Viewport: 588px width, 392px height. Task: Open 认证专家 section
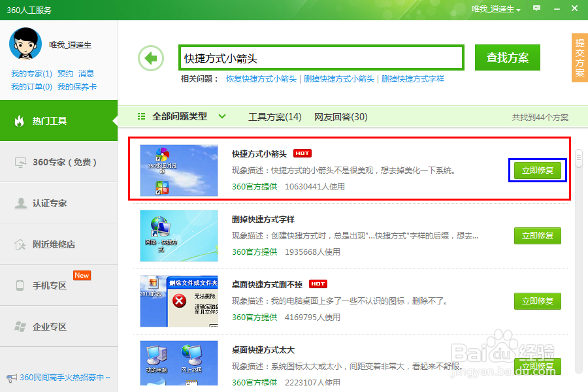(59, 203)
